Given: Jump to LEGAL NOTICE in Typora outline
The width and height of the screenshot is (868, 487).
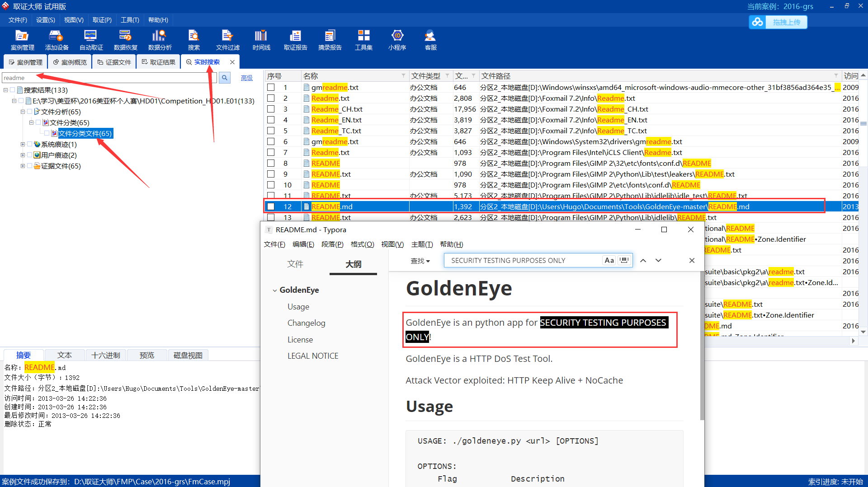Looking at the screenshot, I should [x=313, y=356].
